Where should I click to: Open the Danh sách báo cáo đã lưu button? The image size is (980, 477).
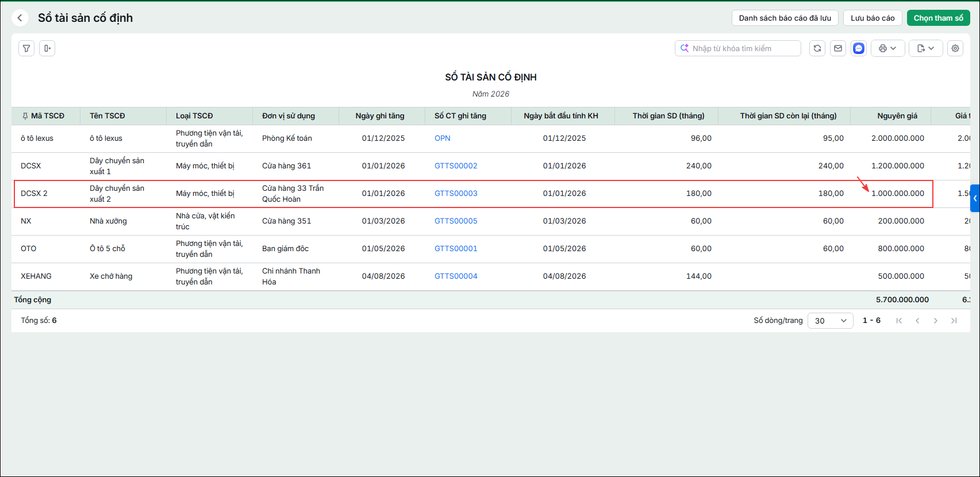click(x=785, y=18)
